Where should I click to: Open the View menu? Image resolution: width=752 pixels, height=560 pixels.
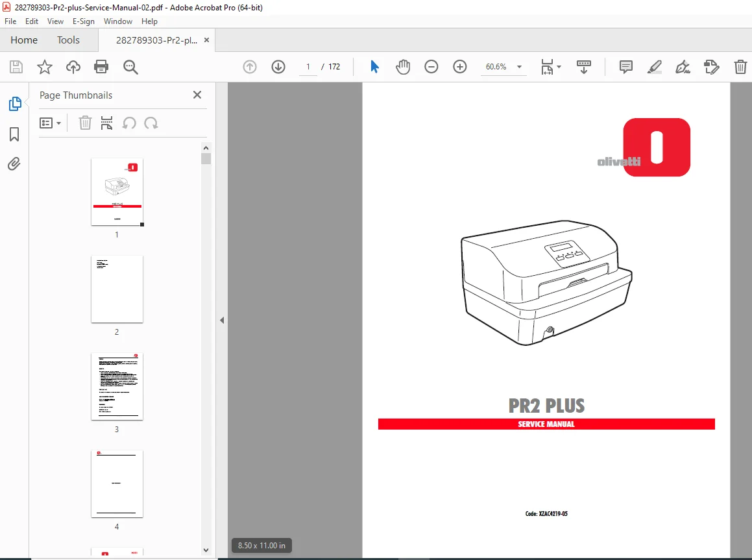click(55, 21)
